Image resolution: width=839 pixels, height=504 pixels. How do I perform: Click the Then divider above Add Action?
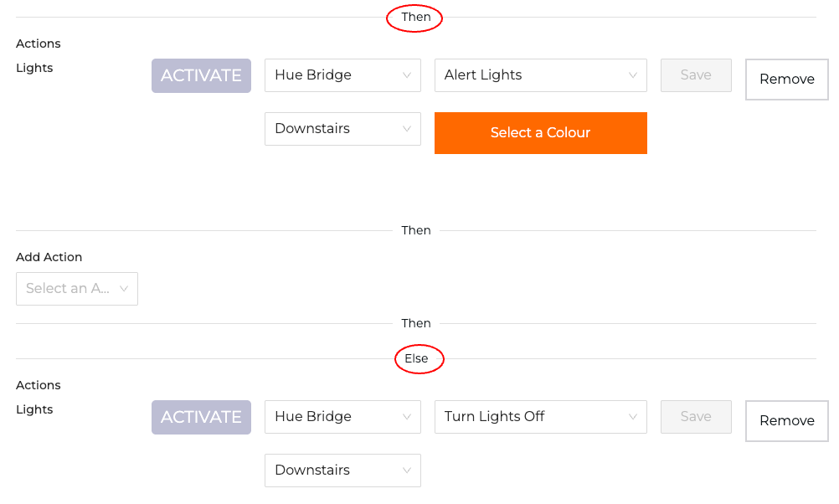point(416,230)
